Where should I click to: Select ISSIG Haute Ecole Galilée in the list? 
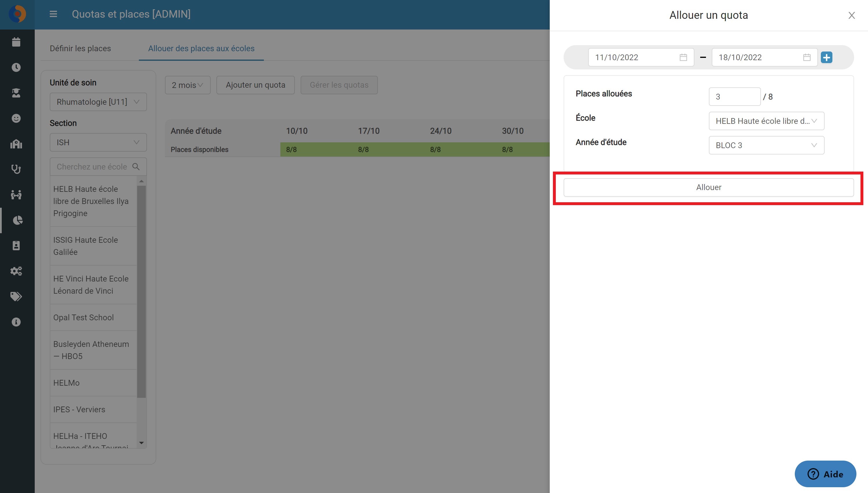tap(93, 246)
